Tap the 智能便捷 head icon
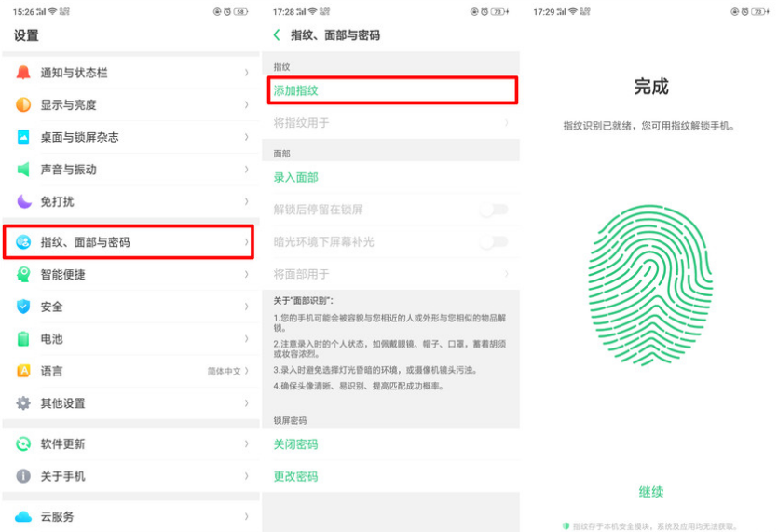778x532 pixels. [23, 275]
